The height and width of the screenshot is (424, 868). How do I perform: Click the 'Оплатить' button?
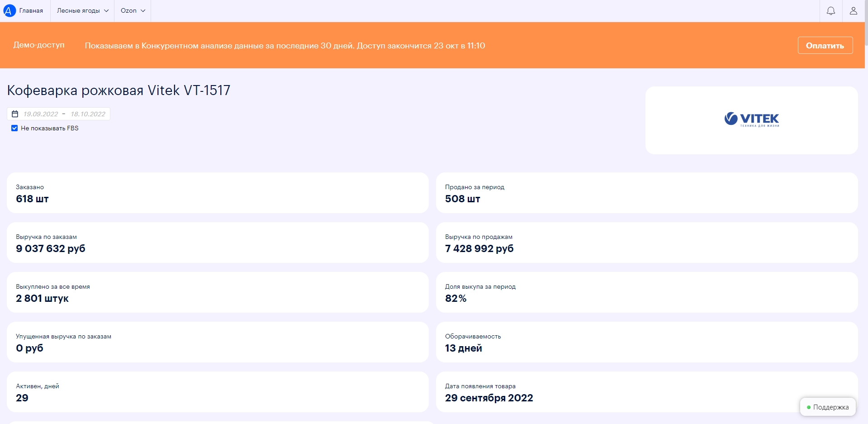(825, 45)
